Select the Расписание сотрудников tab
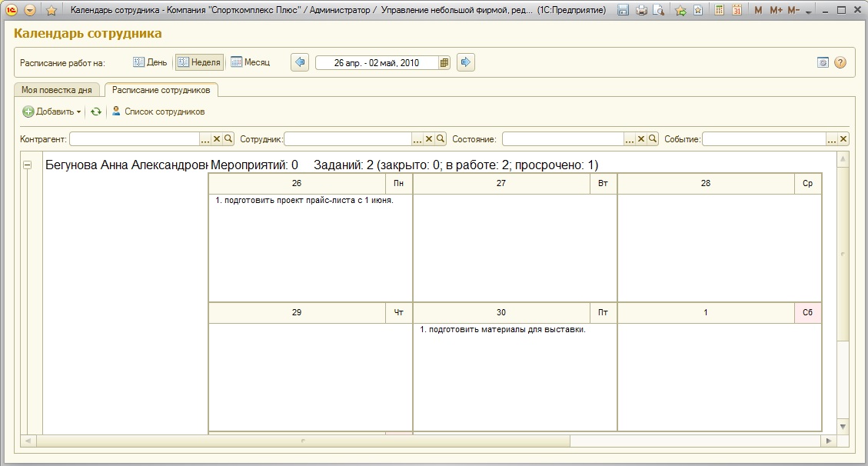The image size is (868, 466). 161,90
